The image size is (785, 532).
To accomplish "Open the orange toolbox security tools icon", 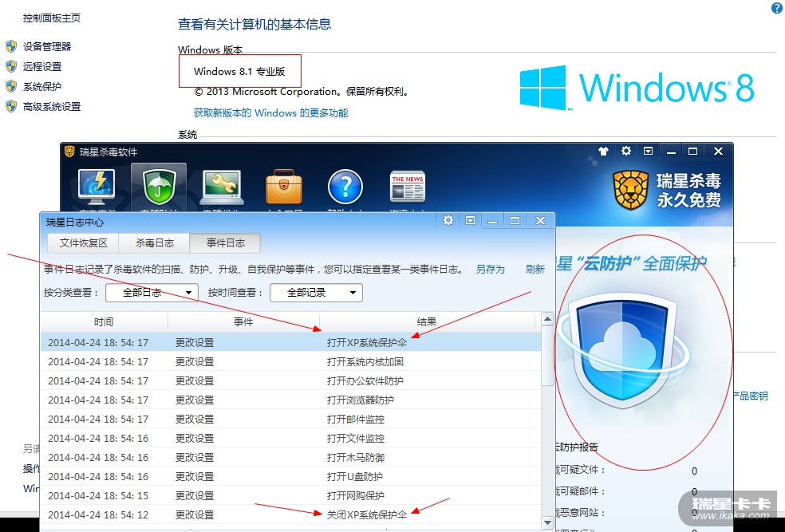I will point(284,187).
